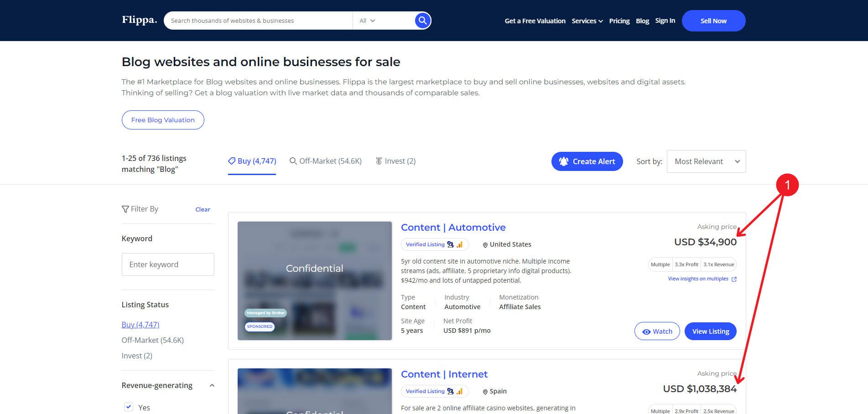Open the Sort by Most Relevant dropdown
The image size is (868, 414).
click(706, 161)
